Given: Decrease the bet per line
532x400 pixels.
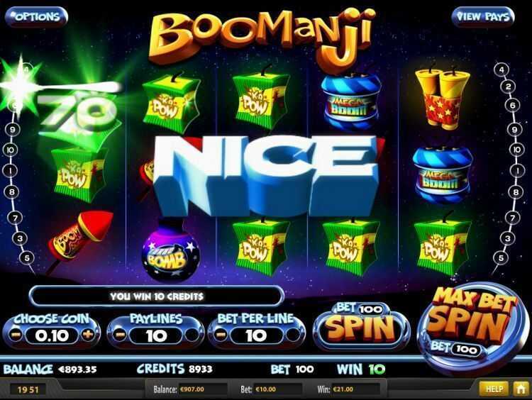Looking at the screenshot, I should click(x=221, y=335).
